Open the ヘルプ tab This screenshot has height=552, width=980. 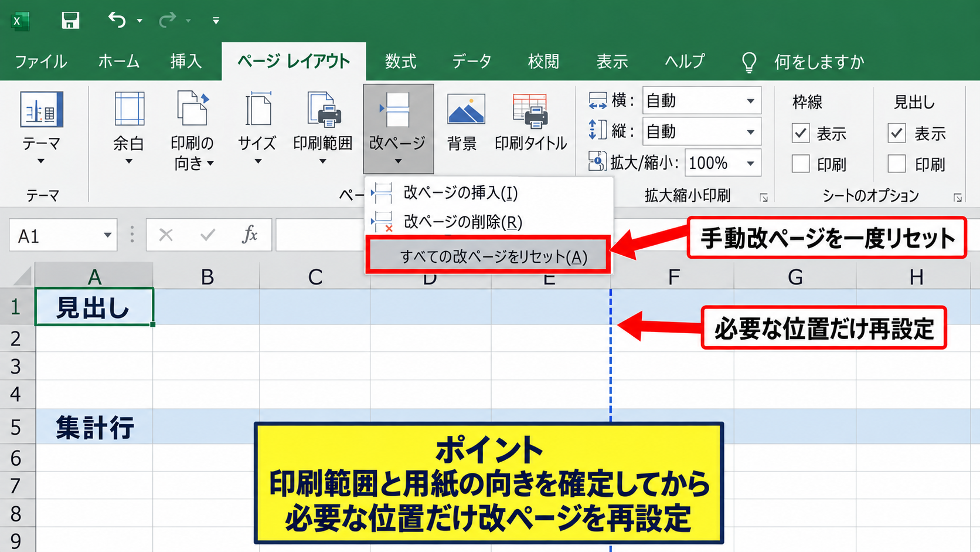685,62
